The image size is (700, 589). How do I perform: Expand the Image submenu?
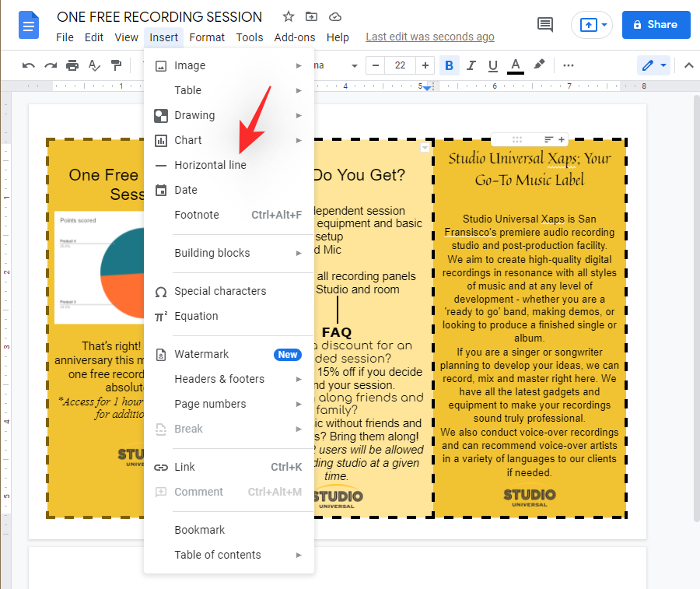229,65
